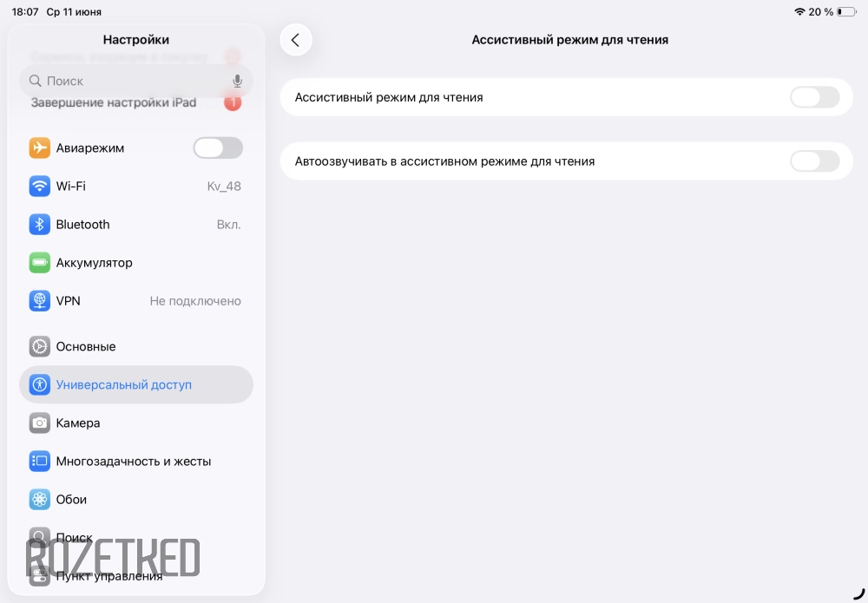Tap the Airplane mode orange icon
Viewport: 868px width, 603px height.
[39, 147]
